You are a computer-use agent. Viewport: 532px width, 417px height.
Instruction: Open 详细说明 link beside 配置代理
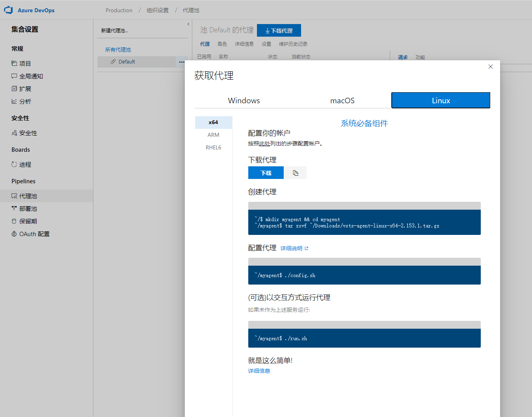click(294, 248)
